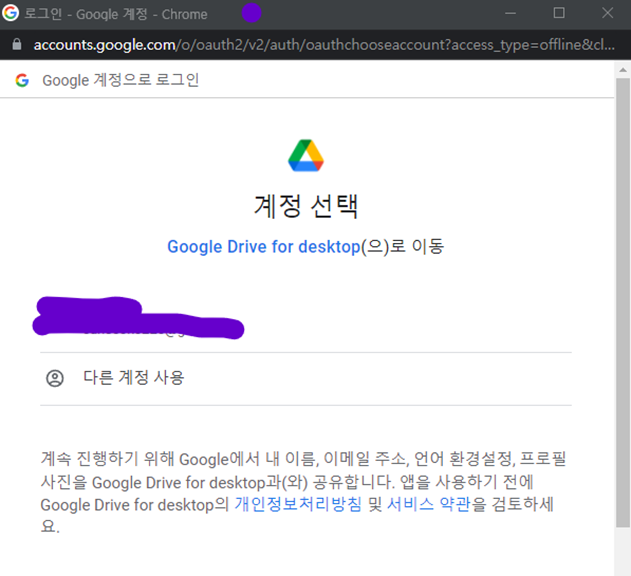Open the 개인정보처리방침 link

pyautogui.click(x=298, y=504)
